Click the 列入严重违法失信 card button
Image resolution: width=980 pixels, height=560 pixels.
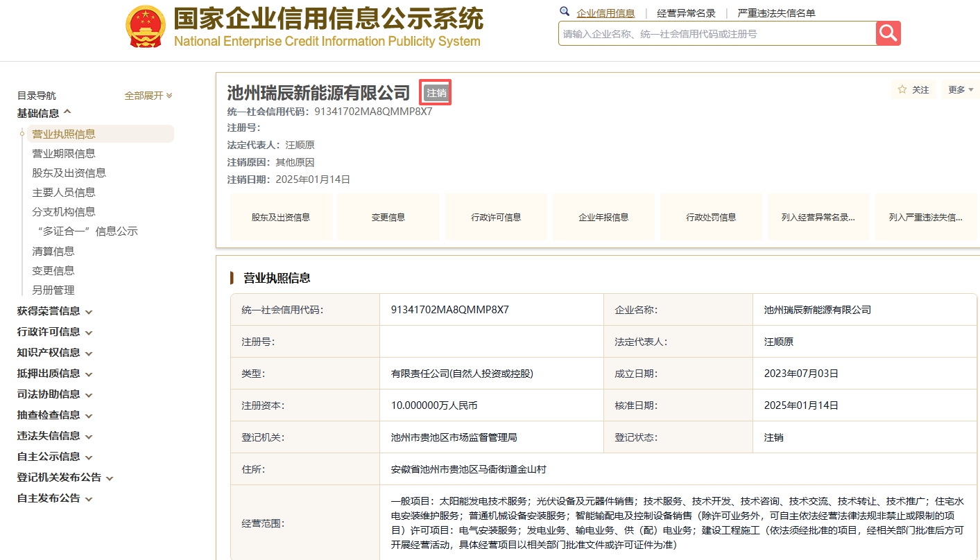[926, 217]
